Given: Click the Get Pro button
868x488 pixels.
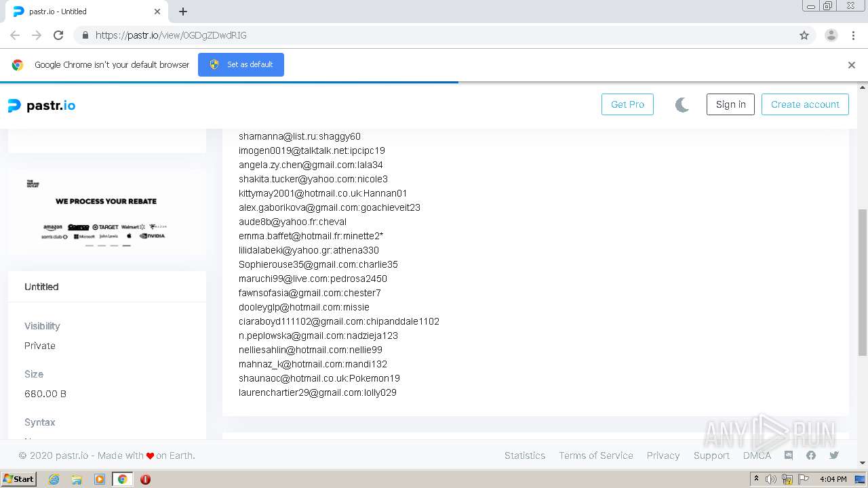Looking at the screenshot, I should click(x=627, y=104).
